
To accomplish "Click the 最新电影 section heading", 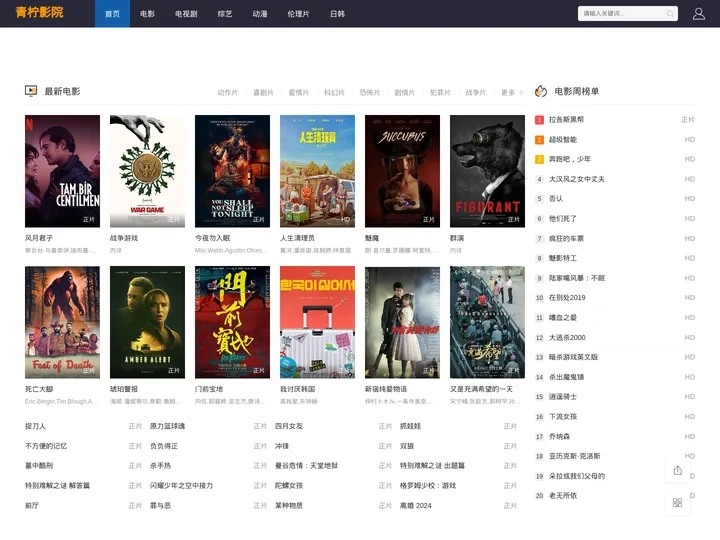I will click(62, 91).
